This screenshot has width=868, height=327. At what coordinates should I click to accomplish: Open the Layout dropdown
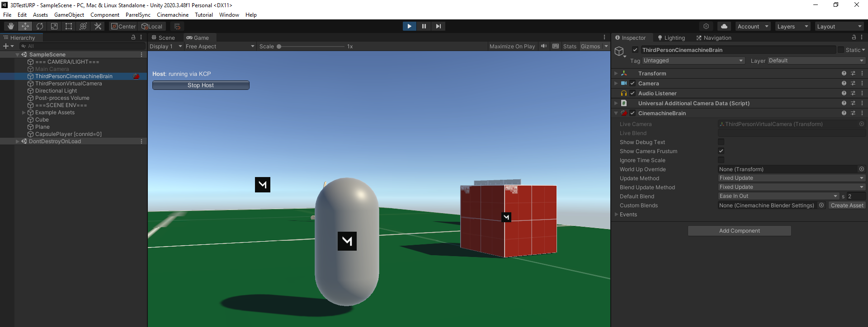[x=840, y=26]
